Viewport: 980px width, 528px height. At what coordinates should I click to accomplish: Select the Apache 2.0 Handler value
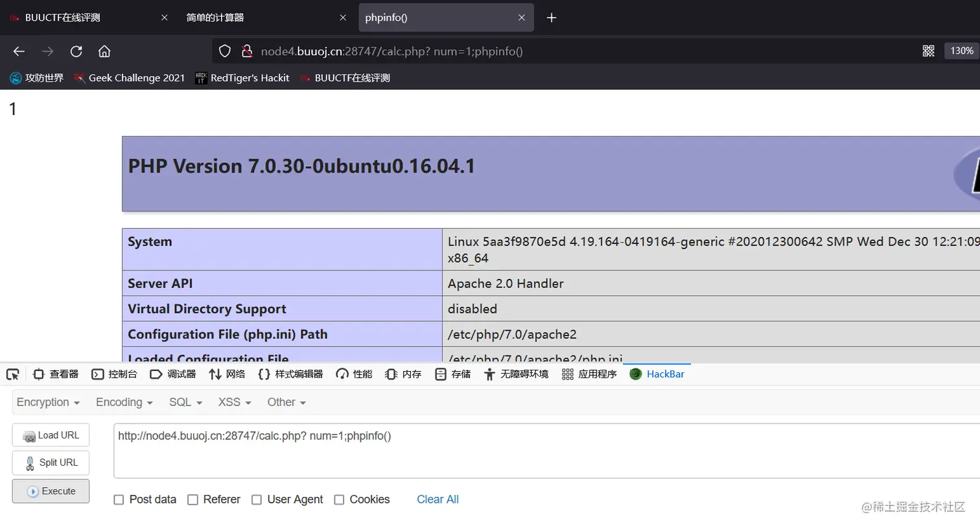(506, 283)
